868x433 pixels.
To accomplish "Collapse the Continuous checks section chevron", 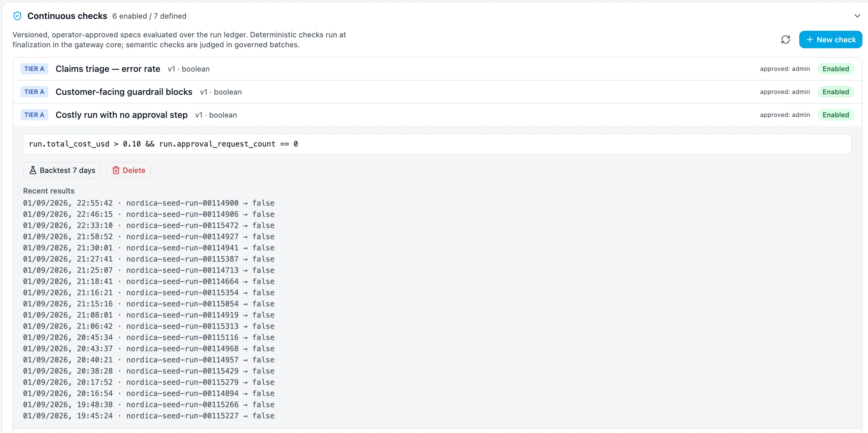I will [x=857, y=16].
